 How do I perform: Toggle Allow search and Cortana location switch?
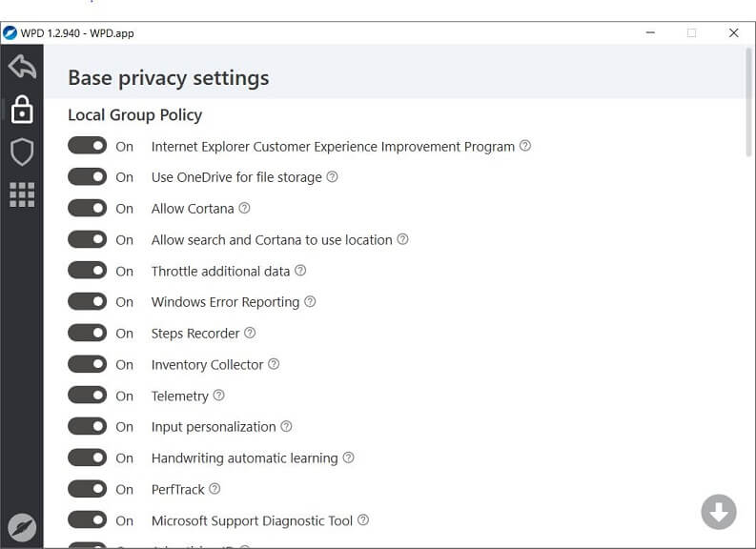pos(88,239)
